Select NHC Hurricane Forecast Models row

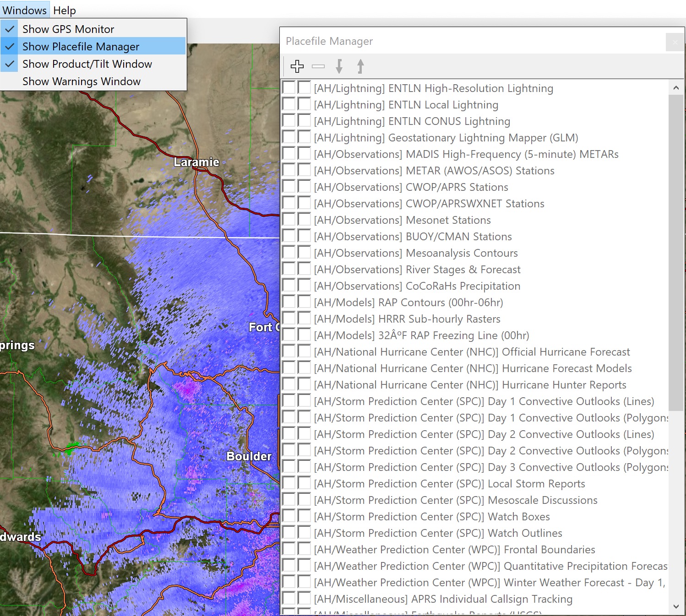(x=474, y=368)
